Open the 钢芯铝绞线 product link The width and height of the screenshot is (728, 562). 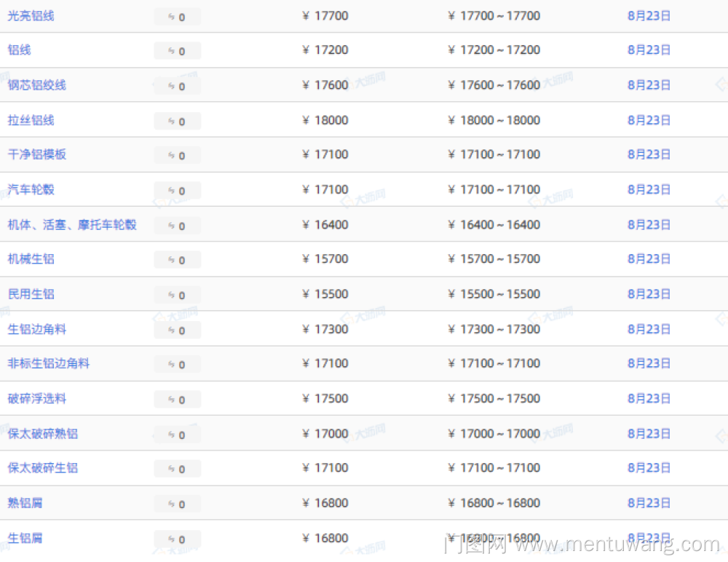pyautogui.click(x=36, y=85)
